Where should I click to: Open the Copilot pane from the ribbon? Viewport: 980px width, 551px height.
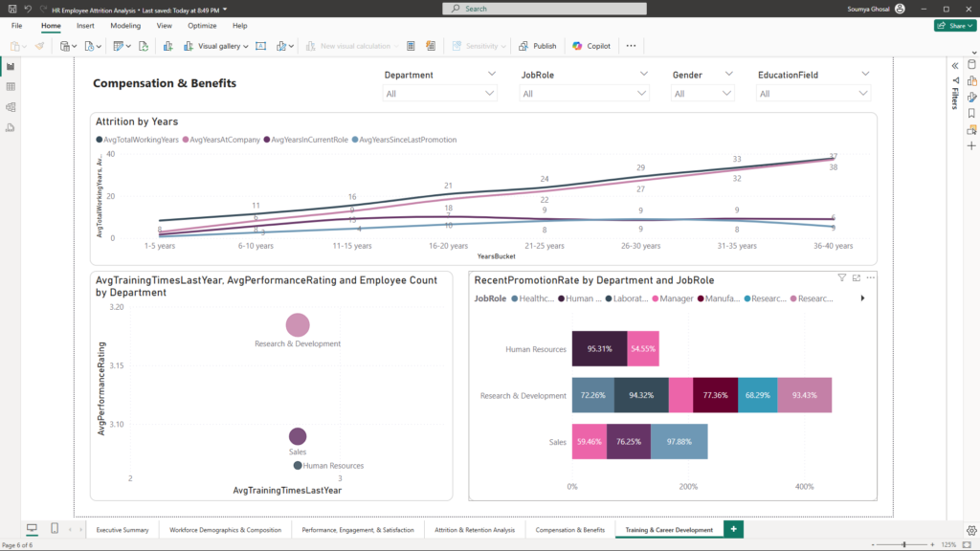pyautogui.click(x=591, y=46)
